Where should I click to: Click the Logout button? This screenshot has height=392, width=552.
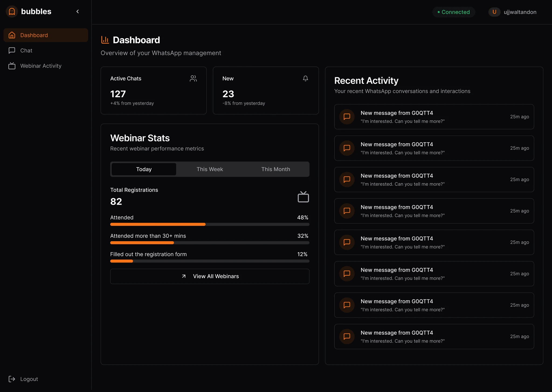tap(23, 379)
